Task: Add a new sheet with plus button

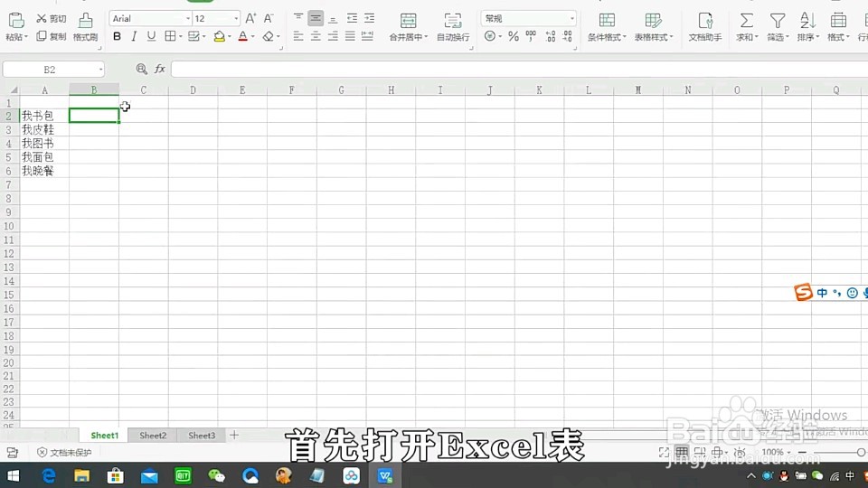Action: (x=234, y=436)
